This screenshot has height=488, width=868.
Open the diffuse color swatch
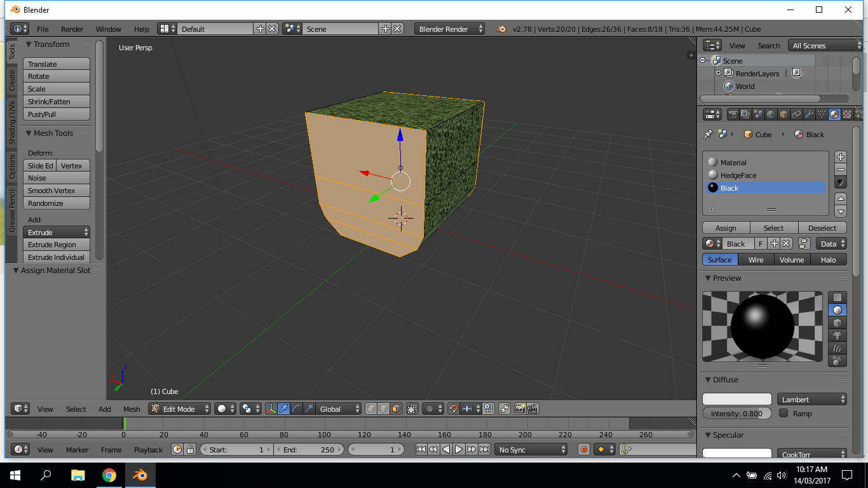pyautogui.click(x=736, y=399)
